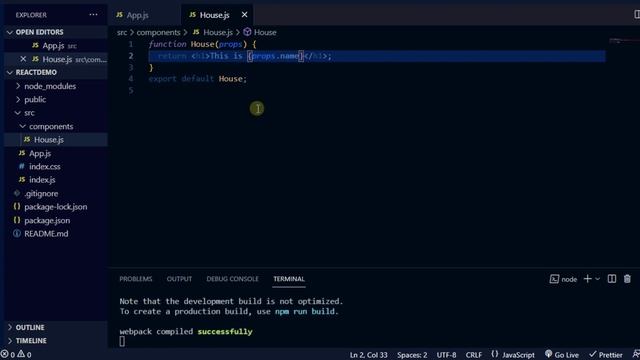Switch to the Output panel tab

[x=179, y=279]
